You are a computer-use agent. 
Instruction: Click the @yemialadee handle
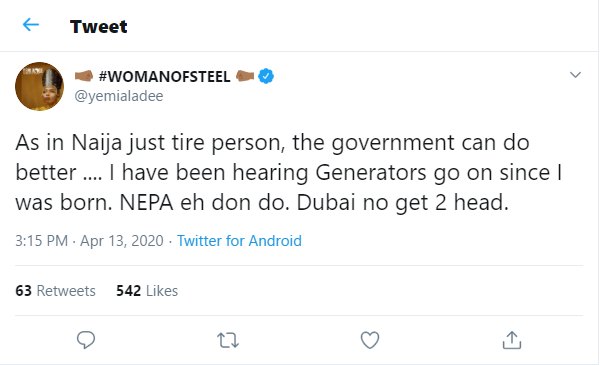119,96
